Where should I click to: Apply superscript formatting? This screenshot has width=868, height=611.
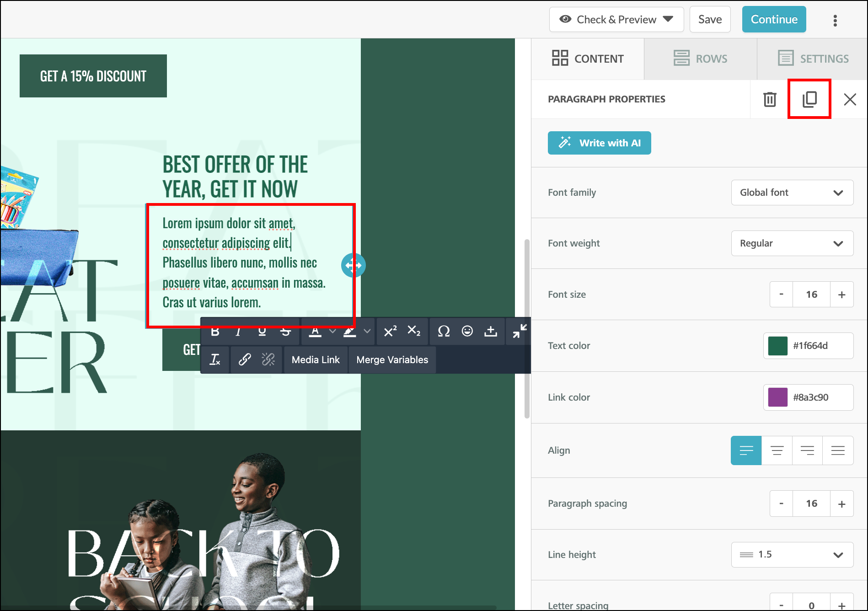(390, 331)
